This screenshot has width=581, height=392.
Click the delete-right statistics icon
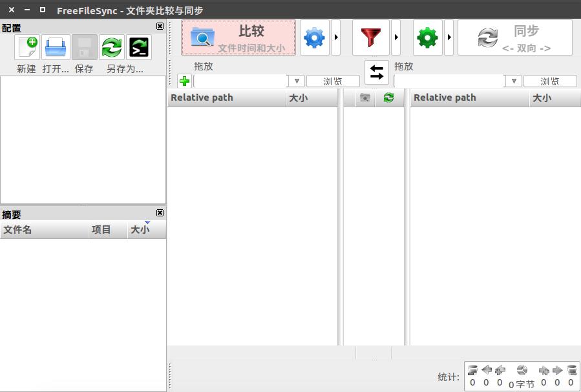click(x=571, y=370)
